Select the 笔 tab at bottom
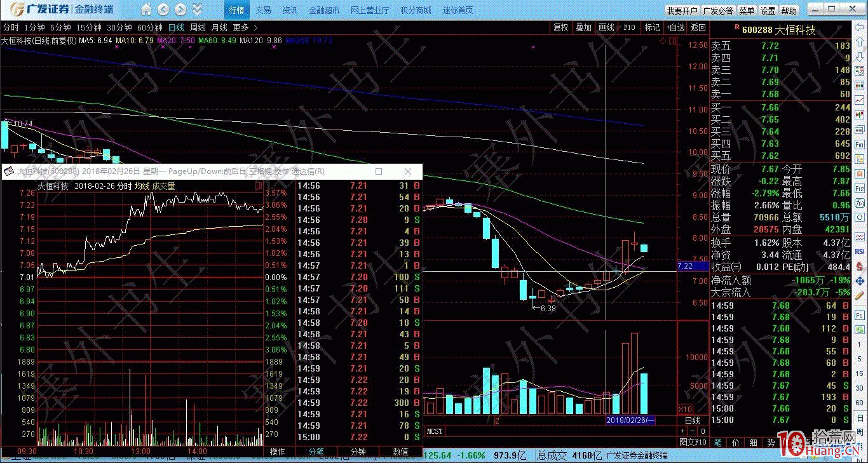The width and height of the screenshot is (868, 463). (718, 442)
